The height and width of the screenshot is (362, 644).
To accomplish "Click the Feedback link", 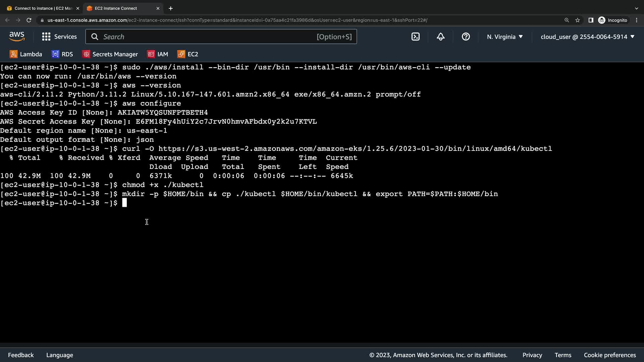I will 21,355.
